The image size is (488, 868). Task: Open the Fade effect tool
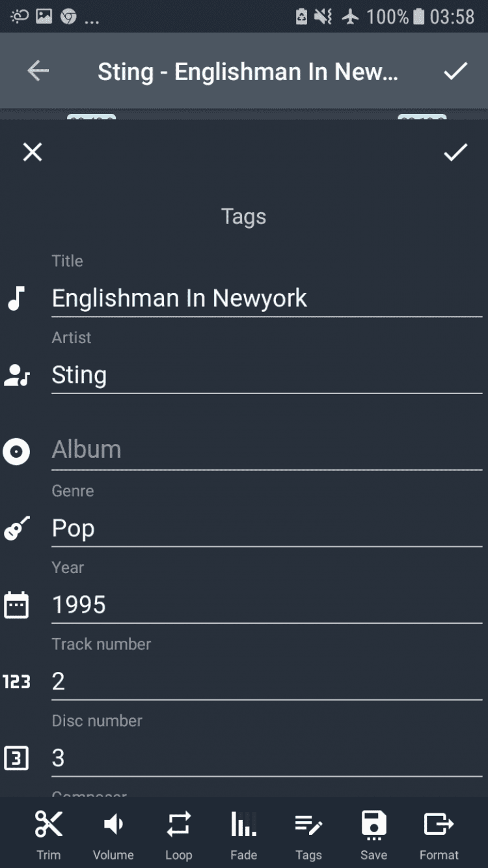(x=243, y=825)
